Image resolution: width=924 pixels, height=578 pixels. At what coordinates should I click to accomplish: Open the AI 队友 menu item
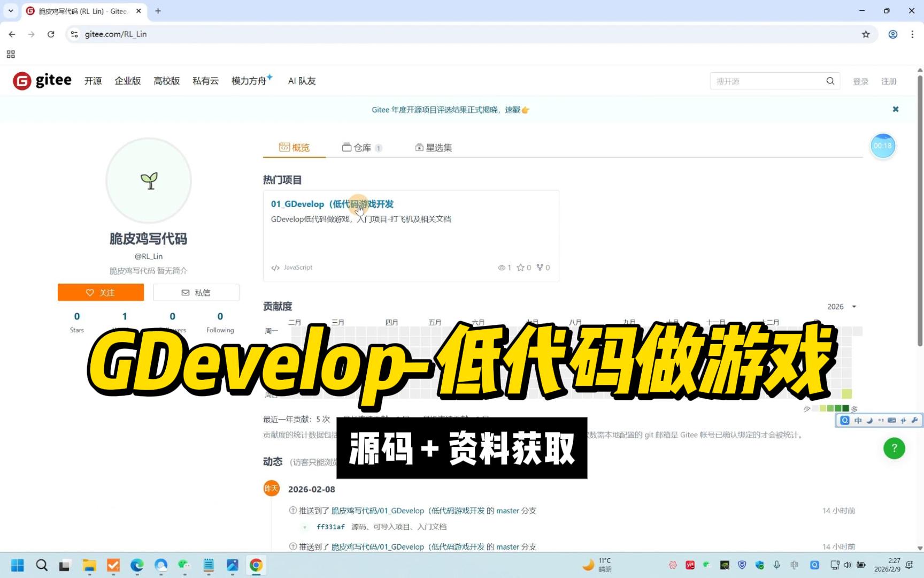pos(302,81)
